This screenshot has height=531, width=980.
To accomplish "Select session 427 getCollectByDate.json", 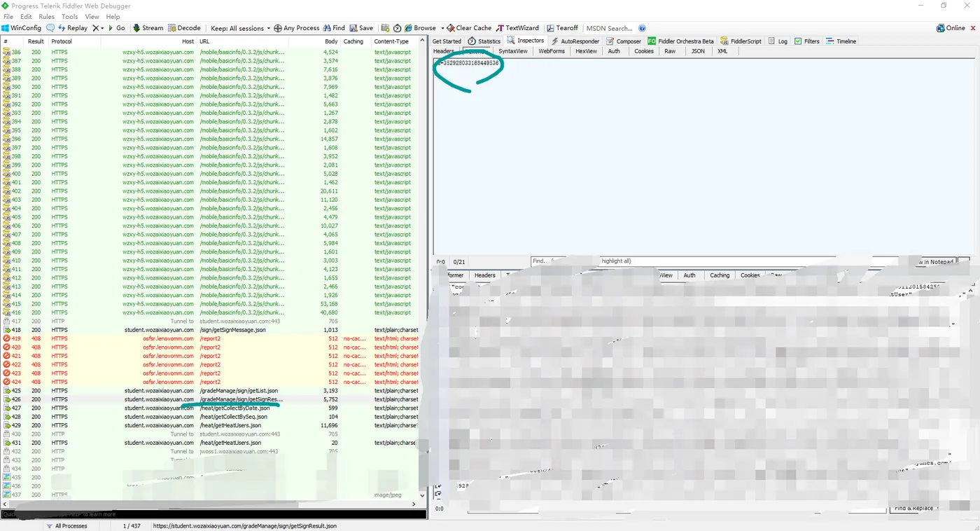I will [x=210, y=408].
